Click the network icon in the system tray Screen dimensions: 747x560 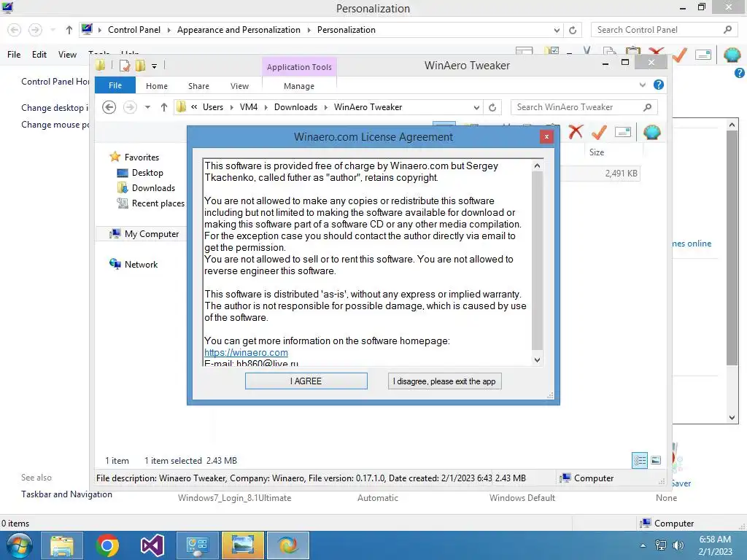(661, 545)
